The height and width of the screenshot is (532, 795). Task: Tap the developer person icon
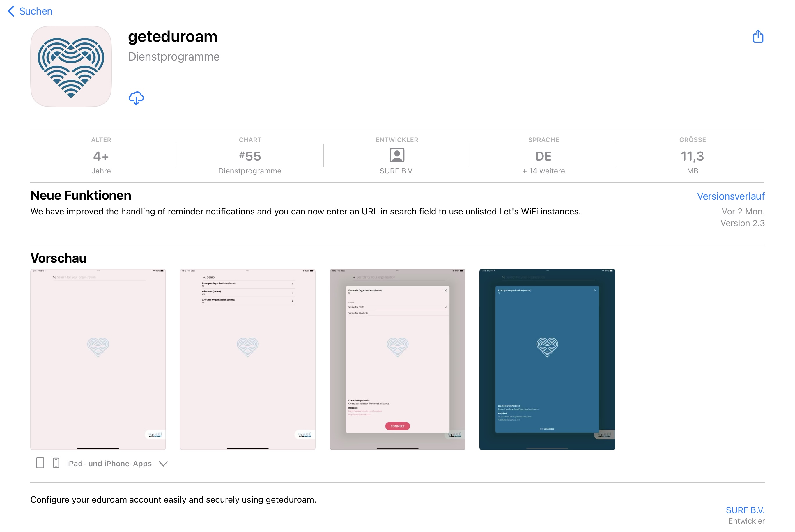pos(397,155)
